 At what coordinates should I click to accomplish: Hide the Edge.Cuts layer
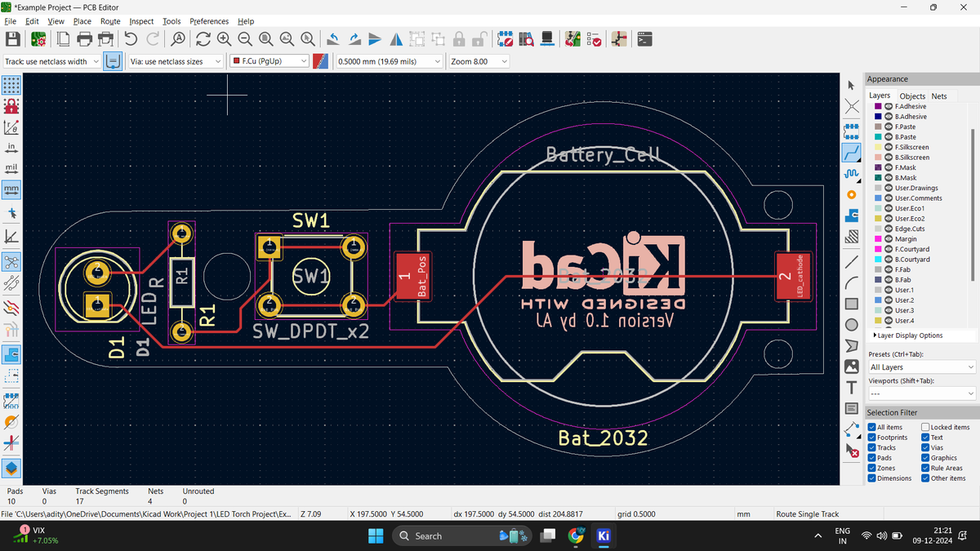tap(888, 229)
